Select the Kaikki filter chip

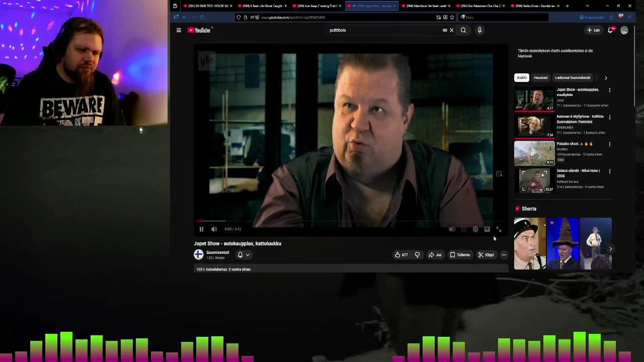pyautogui.click(x=522, y=78)
